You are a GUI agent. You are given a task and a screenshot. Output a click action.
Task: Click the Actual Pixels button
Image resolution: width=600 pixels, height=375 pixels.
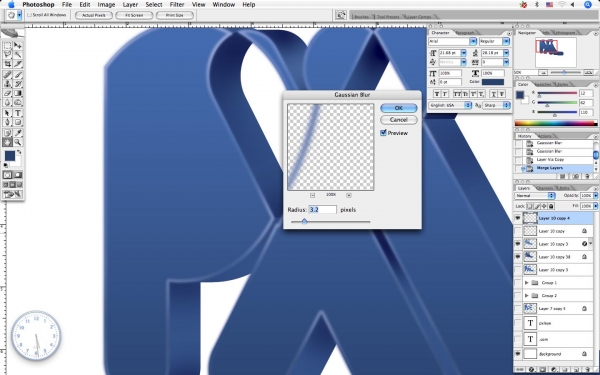tap(94, 15)
